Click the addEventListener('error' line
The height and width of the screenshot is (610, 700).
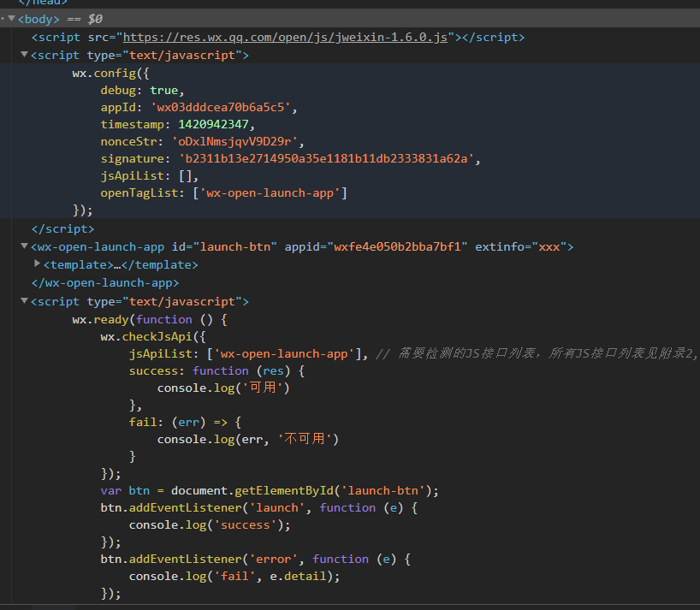[255, 560]
